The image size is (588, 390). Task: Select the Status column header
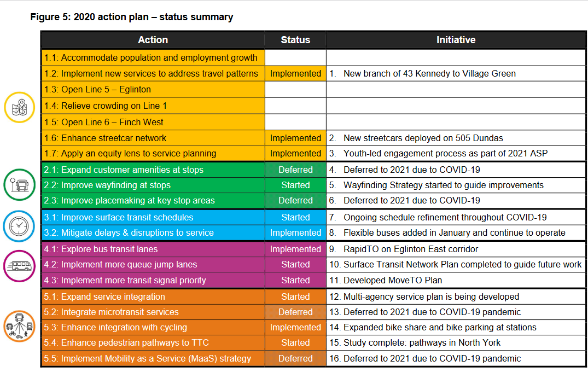click(x=295, y=40)
